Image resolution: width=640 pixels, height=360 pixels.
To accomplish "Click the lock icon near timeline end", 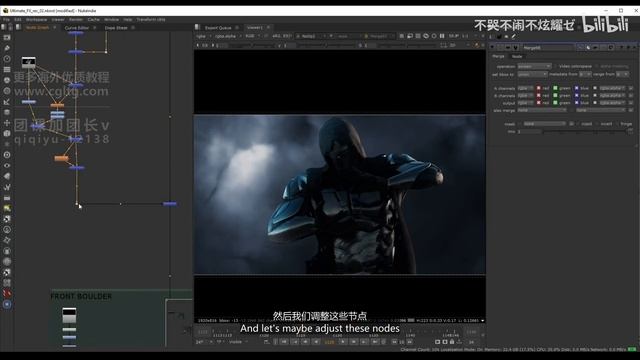I will point(452,342).
